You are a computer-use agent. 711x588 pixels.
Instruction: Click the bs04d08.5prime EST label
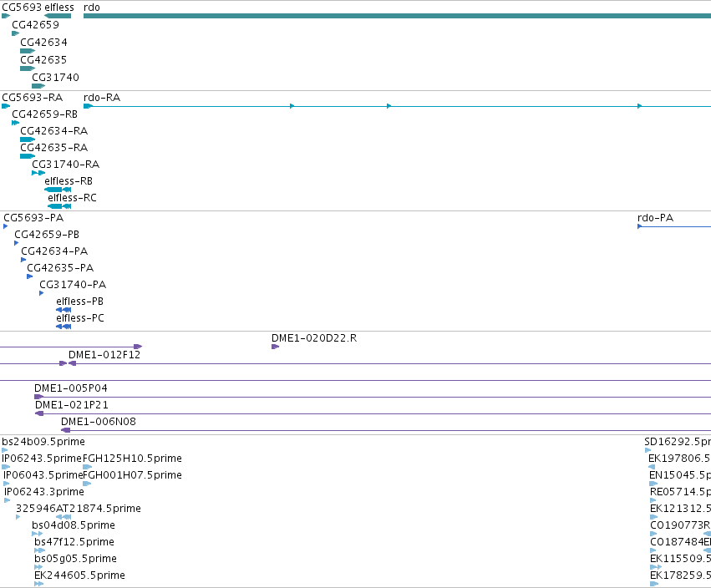pos(74,526)
